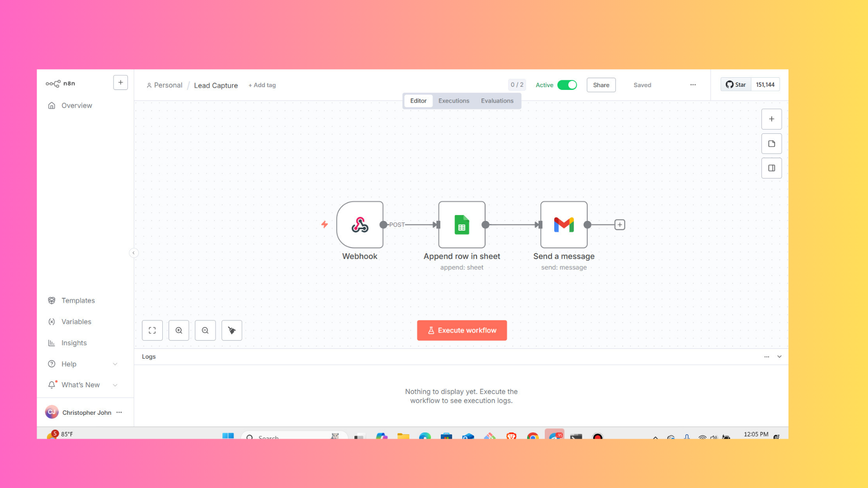
Task: Open the Evaluations tab
Action: [x=497, y=101]
